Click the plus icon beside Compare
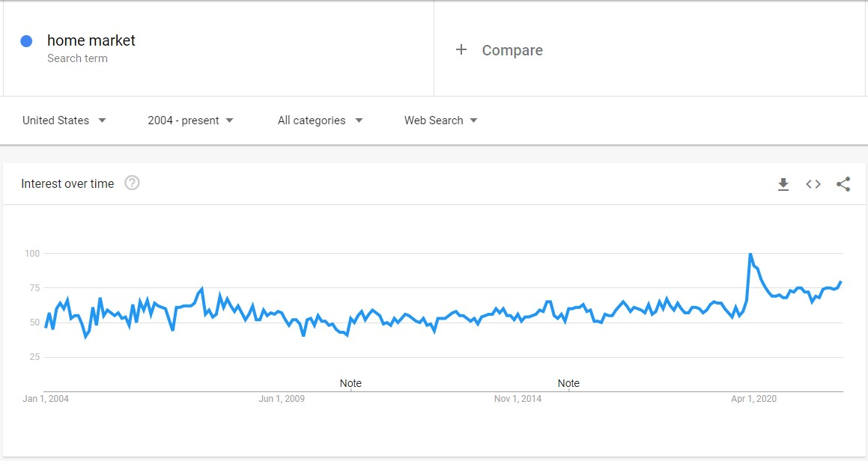The width and height of the screenshot is (868, 461). point(461,50)
